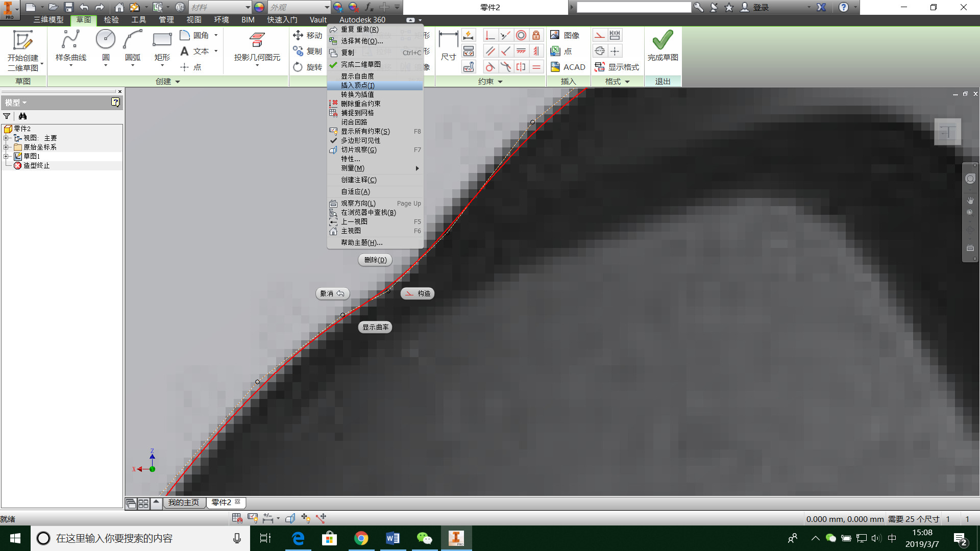This screenshot has width=980, height=551.
Task: Switch to the 三维模型 ribbon tab
Action: [x=48, y=19]
